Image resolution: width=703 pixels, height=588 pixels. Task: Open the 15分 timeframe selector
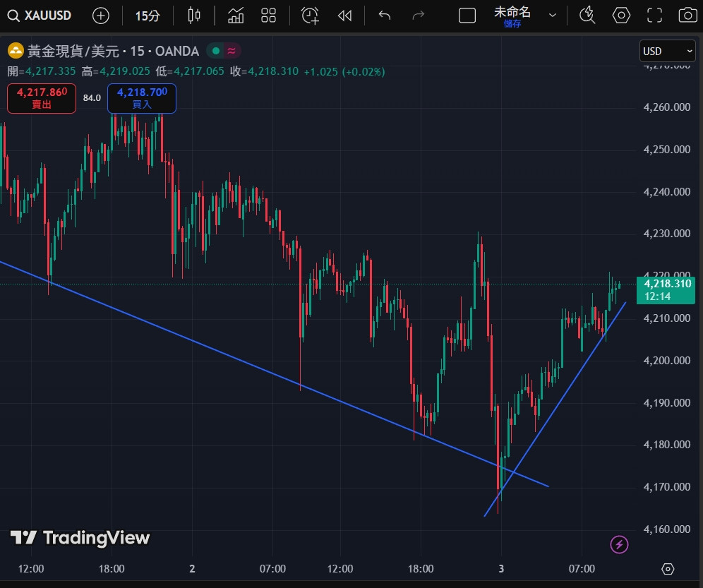point(148,16)
